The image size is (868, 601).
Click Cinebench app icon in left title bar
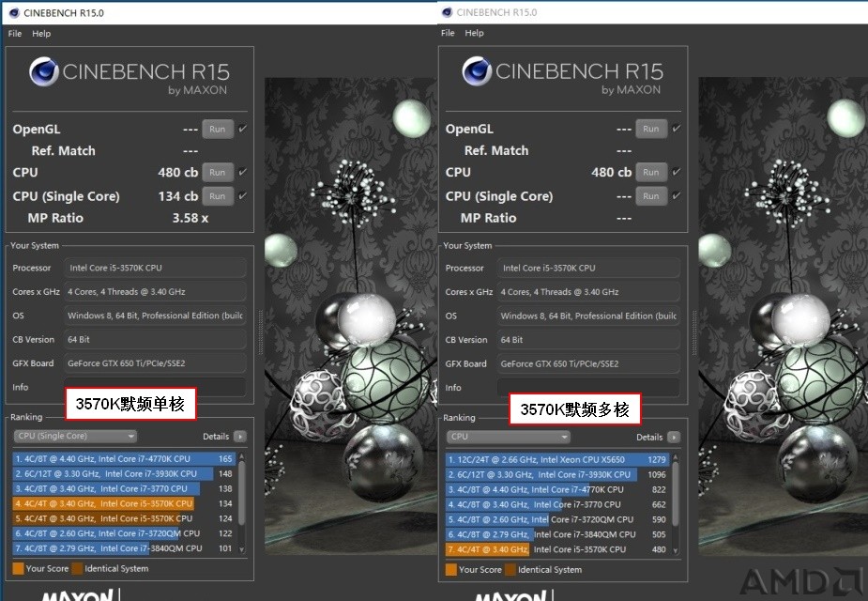tap(14, 13)
